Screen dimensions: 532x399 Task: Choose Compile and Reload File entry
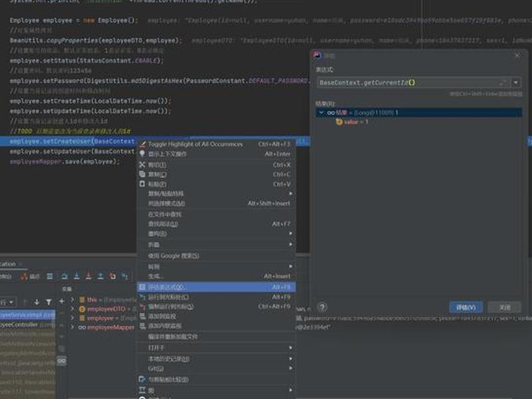coord(216,337)
